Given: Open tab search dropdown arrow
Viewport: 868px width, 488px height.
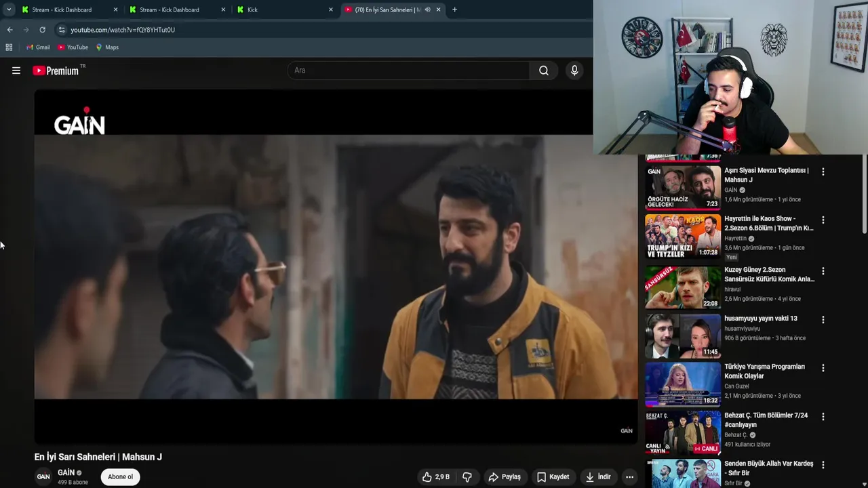Looking at the screenshot, I should coord(9,9).
